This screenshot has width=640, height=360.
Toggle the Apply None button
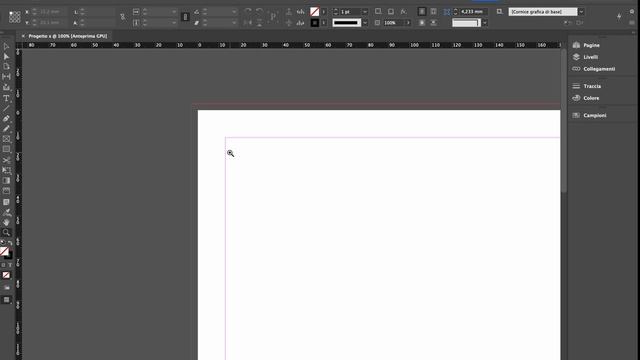(x=6, y=275)
